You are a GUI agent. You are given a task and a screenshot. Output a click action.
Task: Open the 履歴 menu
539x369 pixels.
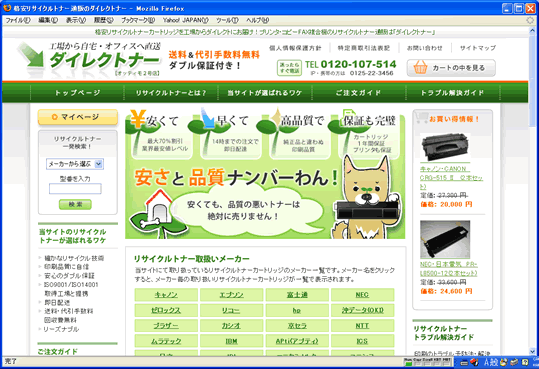pos(103,20)
